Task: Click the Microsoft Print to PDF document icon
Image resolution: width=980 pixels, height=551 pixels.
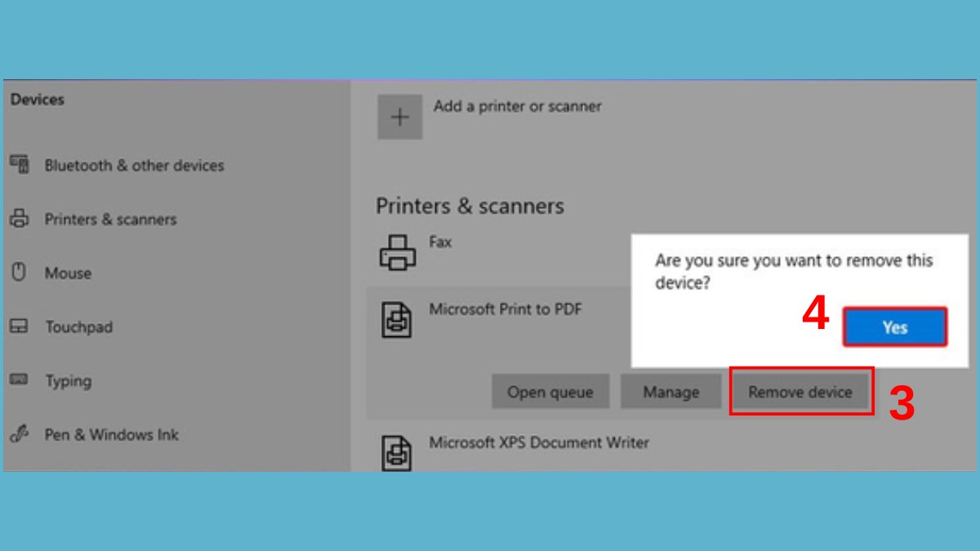Action: click(397, 319)
